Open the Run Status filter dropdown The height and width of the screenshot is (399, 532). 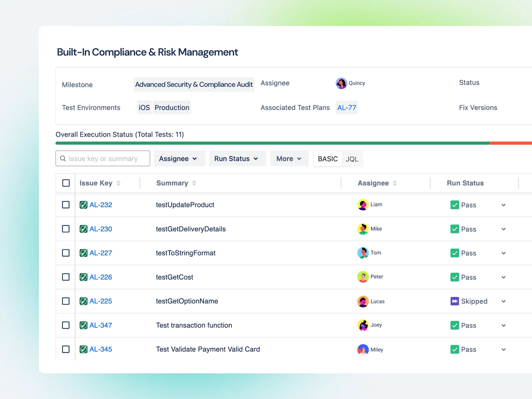pos(237,159)
